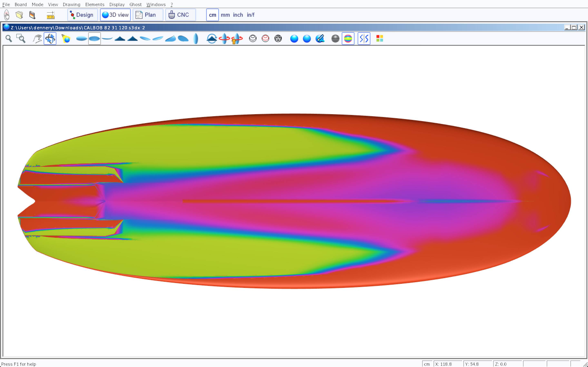Click the 3D rotate view tool
Viewport: 588px width, 367px height.
pyautogui.click(x=50, y=39)
